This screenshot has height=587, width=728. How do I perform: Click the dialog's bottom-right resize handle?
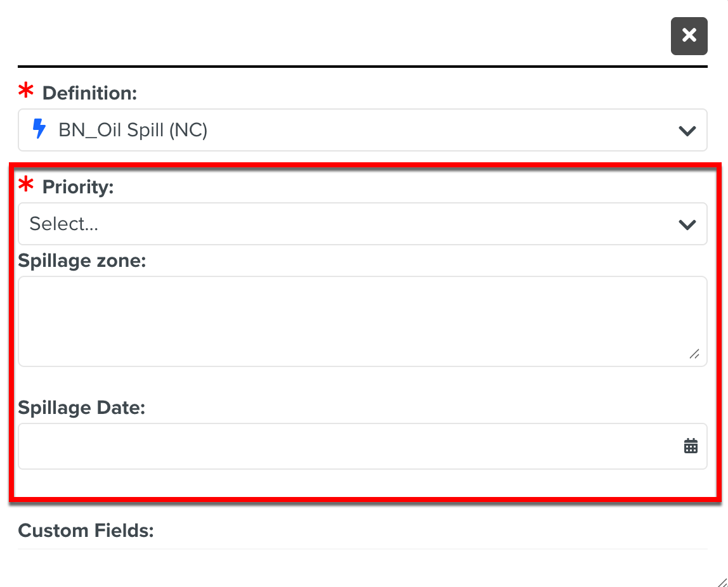tap(722, 581)
